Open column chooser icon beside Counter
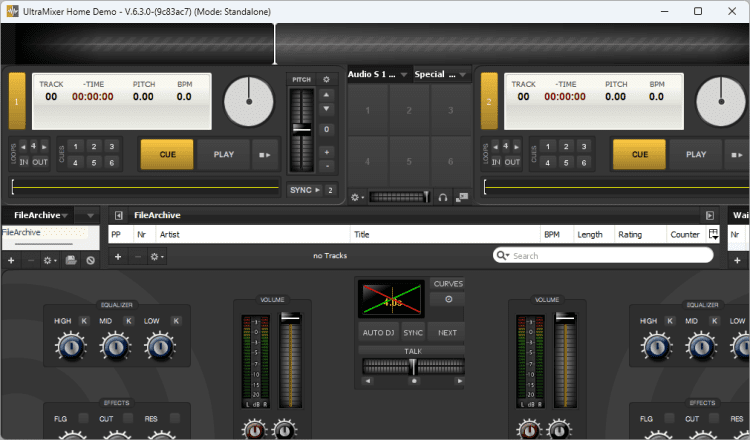Viewport: 750px width, 440px height. point(713,234)
